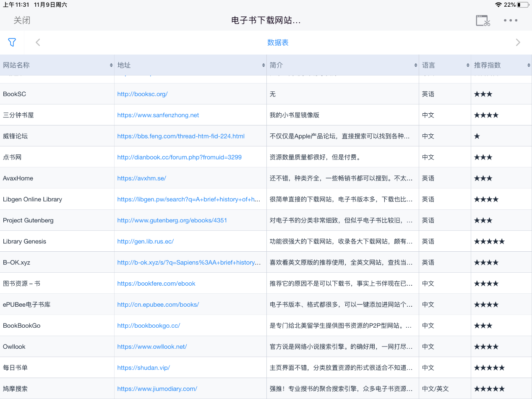Open the bbs.feng.com thread link
The width and height of the screenshot is (532, 399).
pyautogui.click(x=181, y=136)
